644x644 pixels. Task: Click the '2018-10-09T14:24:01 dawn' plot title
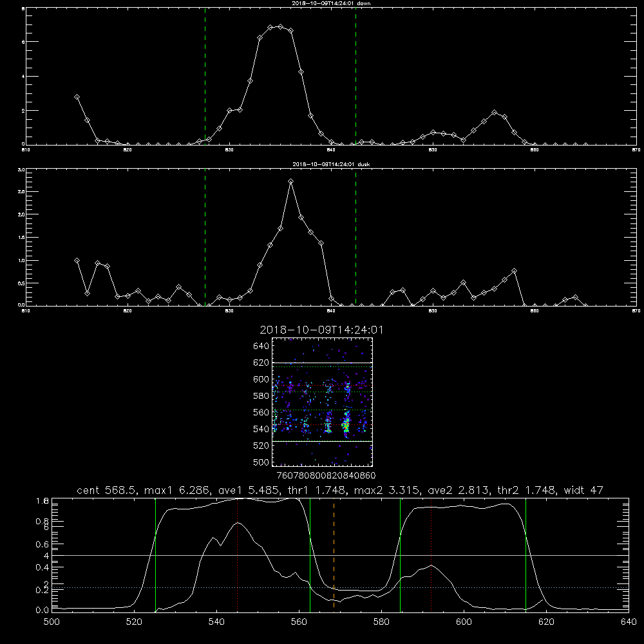coord(331,3)
